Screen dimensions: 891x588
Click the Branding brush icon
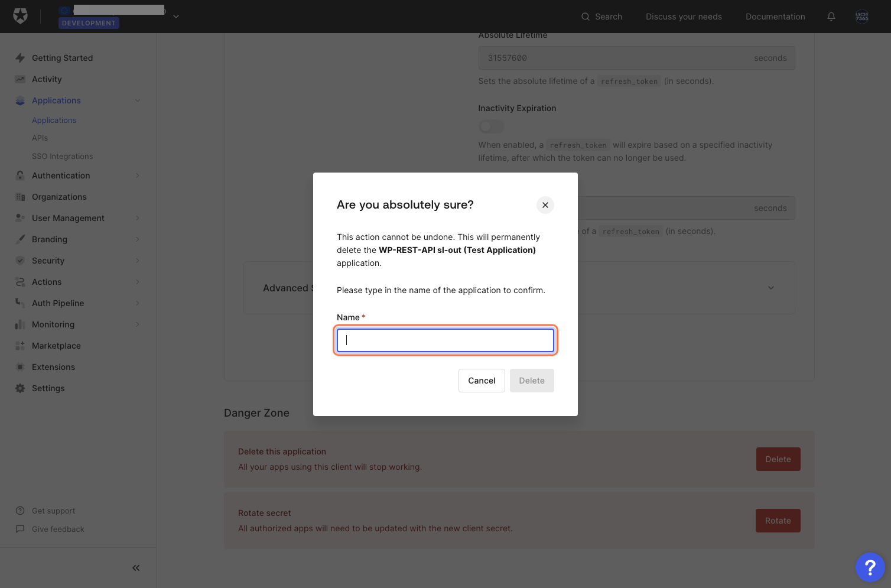tap(20, 239)
